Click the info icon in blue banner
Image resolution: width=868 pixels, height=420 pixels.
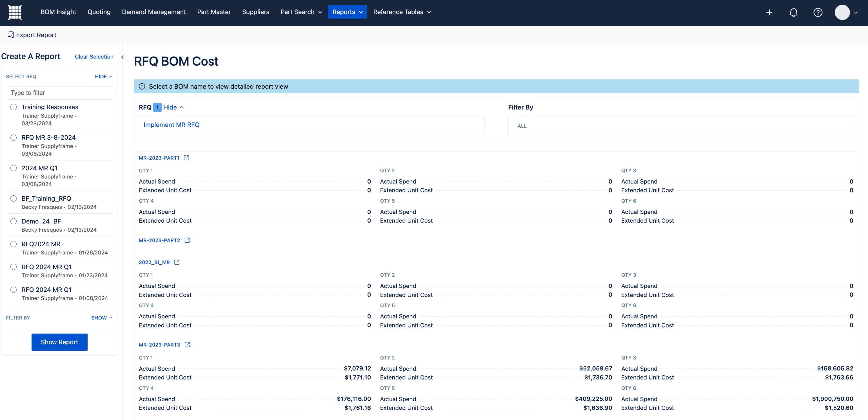pyautogui.click(x=142, y=86)
